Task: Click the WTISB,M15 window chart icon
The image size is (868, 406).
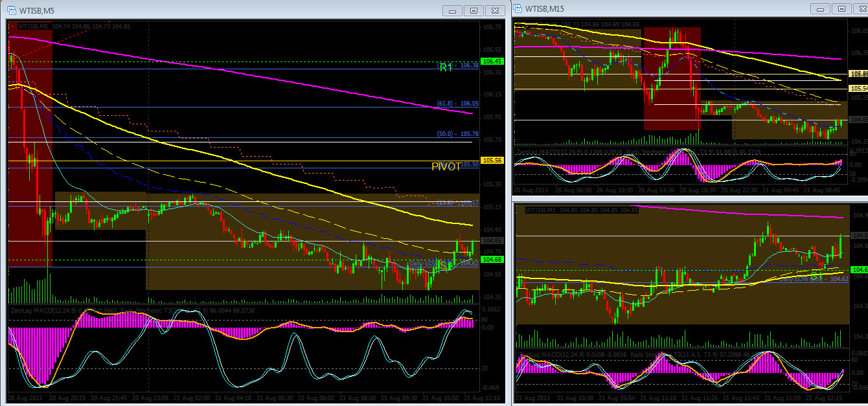Action: pyautogui.click(x=518, y=8)
